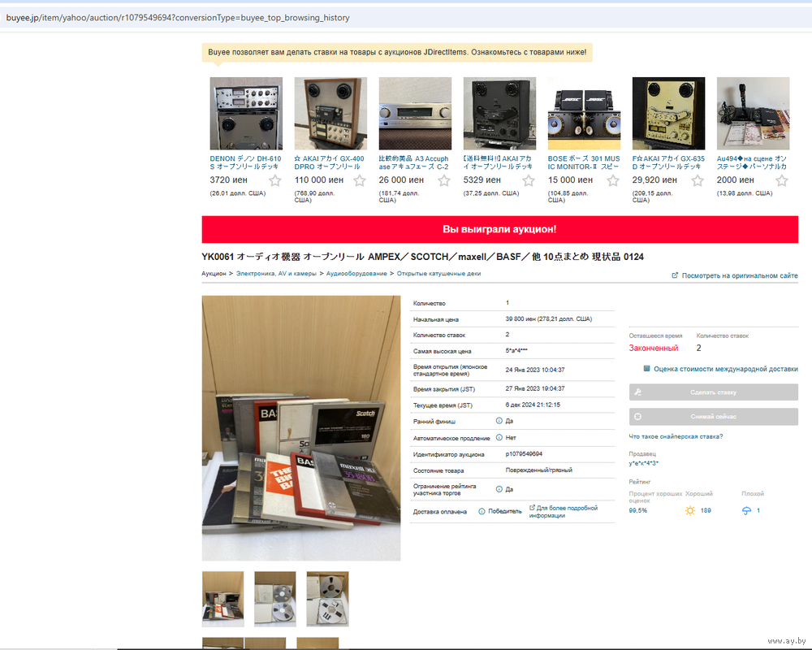Go to Аудиооборудование breadcrumb category
Image resolution: width=812 pixels, height=650 pixels.
point(356,274)
